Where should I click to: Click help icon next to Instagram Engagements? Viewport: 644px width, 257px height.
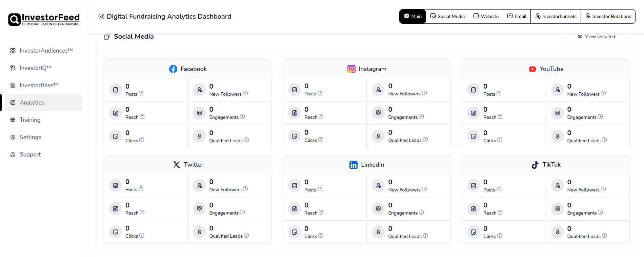(421, 116)
